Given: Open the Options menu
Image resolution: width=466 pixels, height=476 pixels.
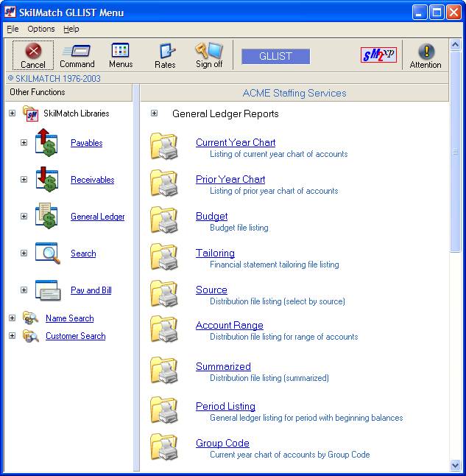Looking at the screenshot, I should 41,29.
